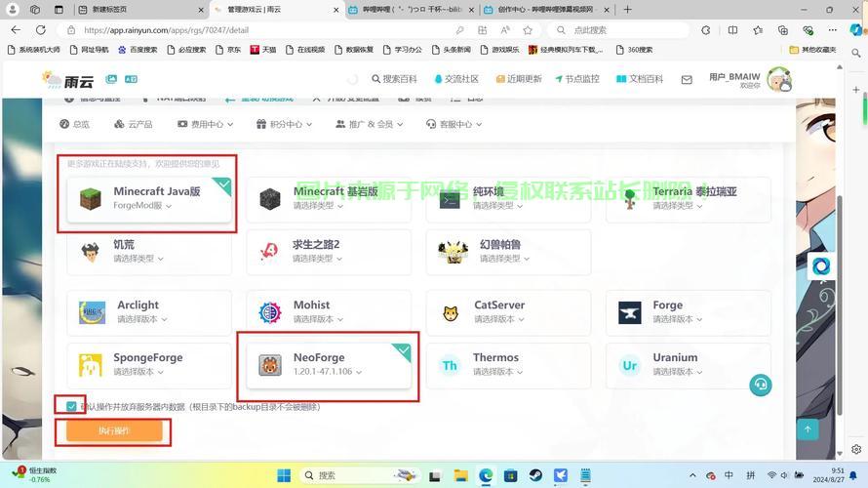Pick the 纯环境 terminal icon
The height and width of the screenshot is (488, 868).
450,199
